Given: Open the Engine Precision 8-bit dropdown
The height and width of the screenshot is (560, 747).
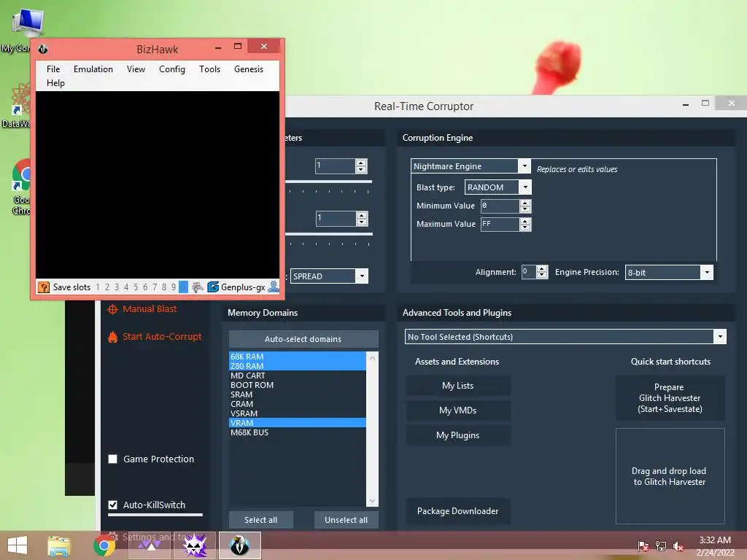Looking at the screenshot, I should coord(707,273).
